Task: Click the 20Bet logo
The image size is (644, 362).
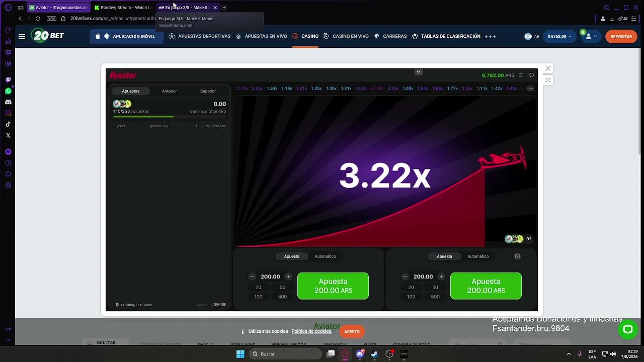Action: (47, 36)
